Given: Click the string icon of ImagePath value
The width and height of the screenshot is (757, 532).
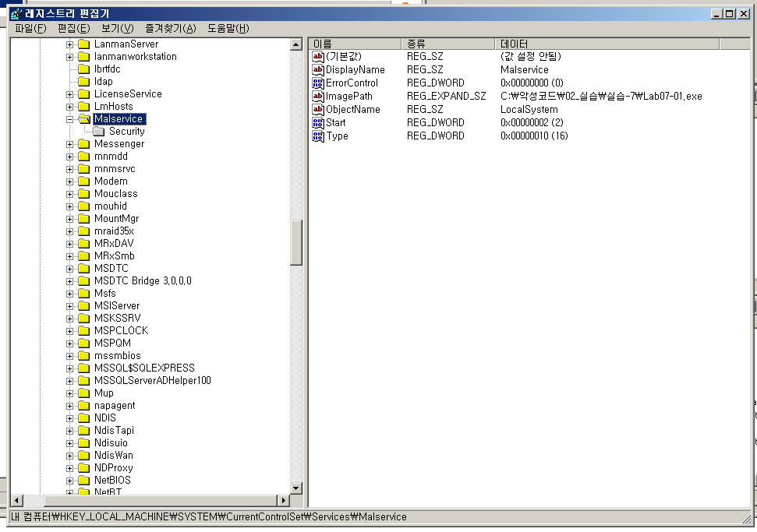Looking at the screenshot, I should (x=317, y=96).
